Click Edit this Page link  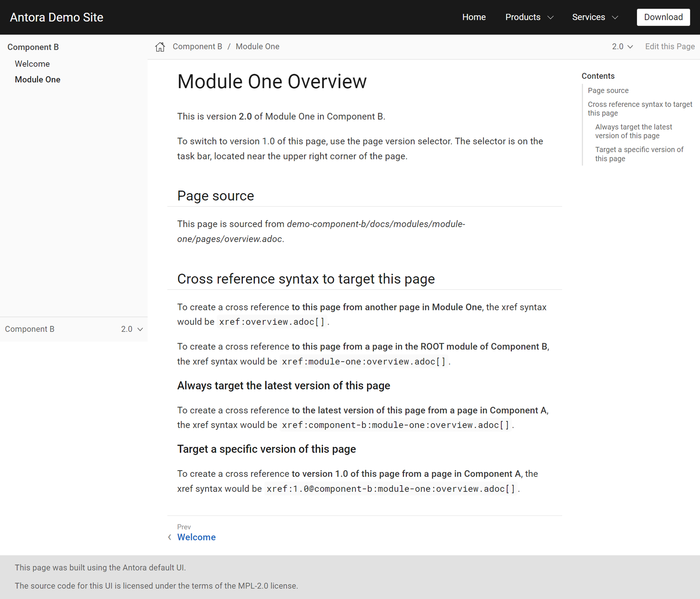tap(670, 46)
